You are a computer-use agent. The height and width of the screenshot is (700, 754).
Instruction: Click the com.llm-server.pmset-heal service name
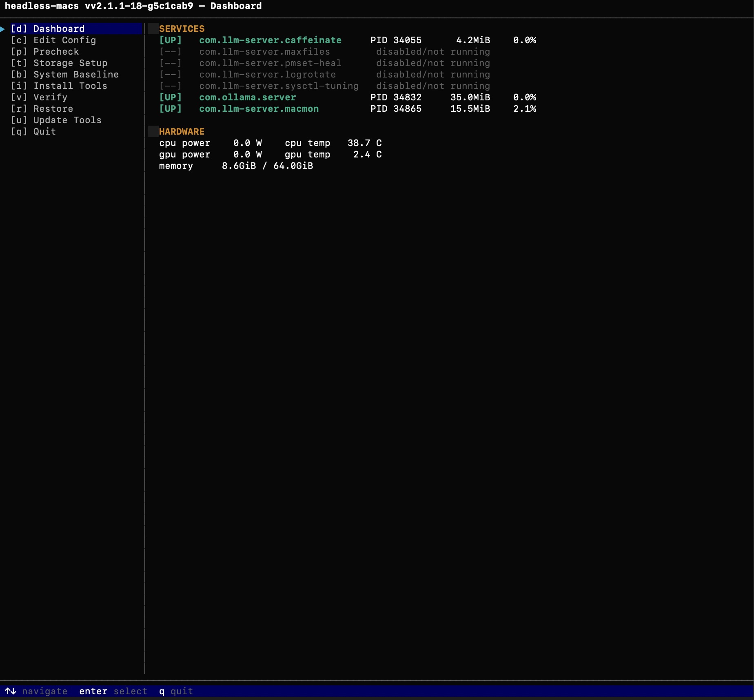pyautogui.click(x=271, y=63)
